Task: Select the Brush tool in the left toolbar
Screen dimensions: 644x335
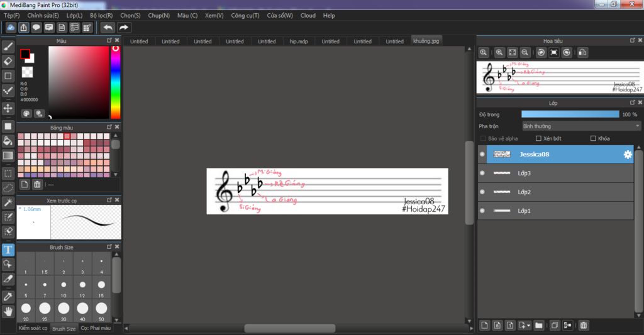Action: pyautogui.click(x=8, y=47)
